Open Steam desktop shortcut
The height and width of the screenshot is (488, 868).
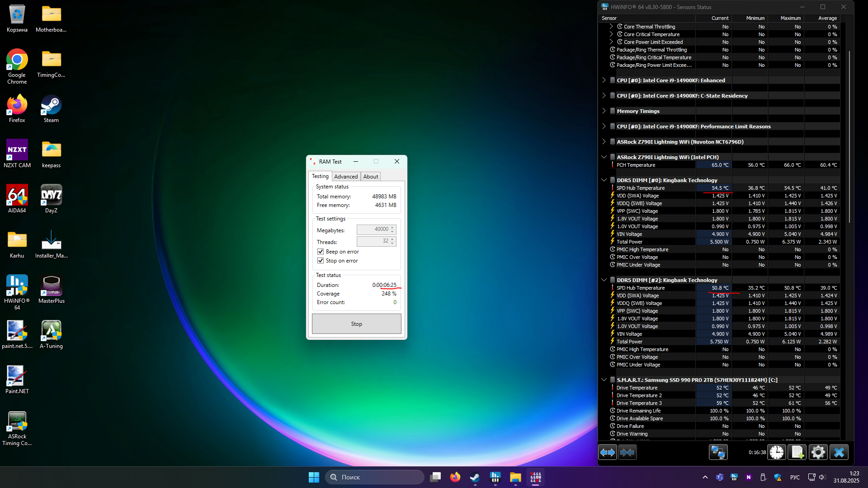51,108
